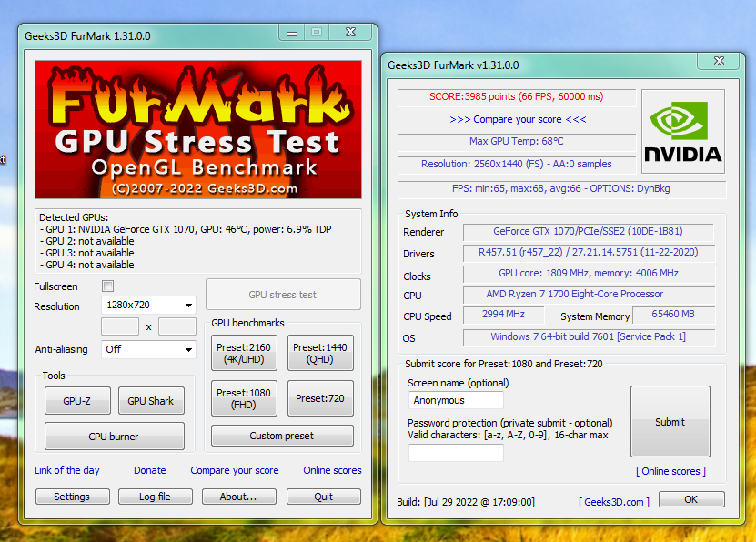Launch the GPU Shark tool
This screenshot has width=756, height=542.
pos(151,400)
